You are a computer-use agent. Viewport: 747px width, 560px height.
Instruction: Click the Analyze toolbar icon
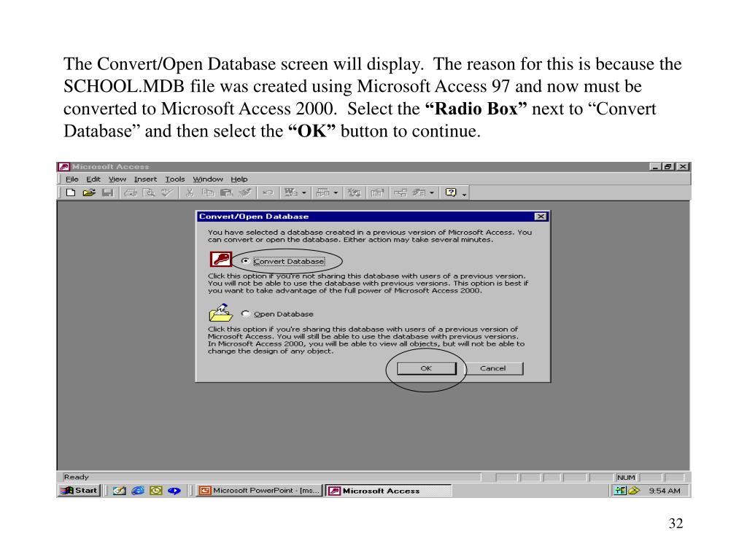pyautogui.click(x=323, y=192)
